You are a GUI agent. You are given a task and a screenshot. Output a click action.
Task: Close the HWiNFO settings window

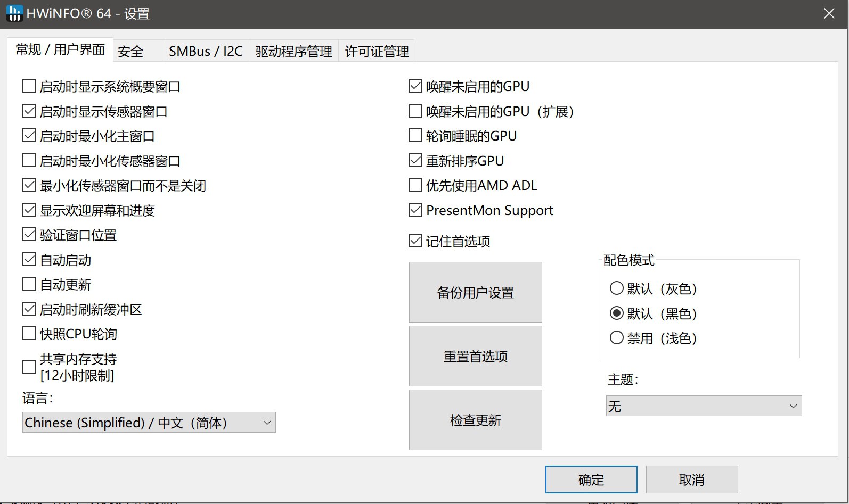[x=829, y=13]
